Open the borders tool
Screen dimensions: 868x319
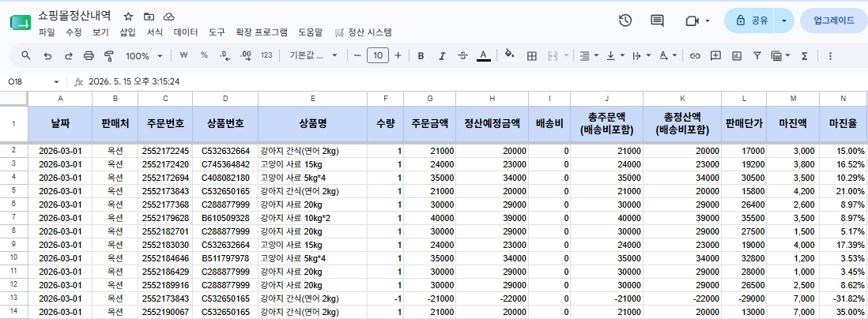click(x=531, y=55)
